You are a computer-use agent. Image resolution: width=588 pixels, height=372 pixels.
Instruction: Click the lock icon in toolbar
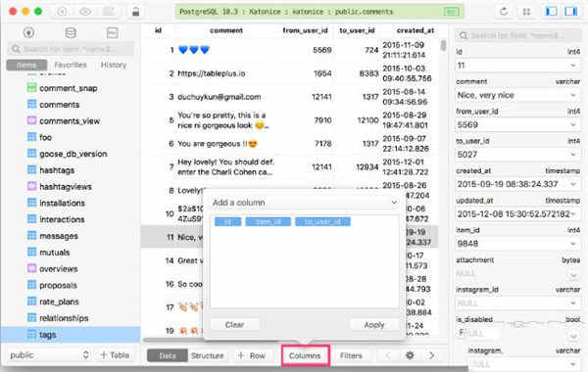135,12
